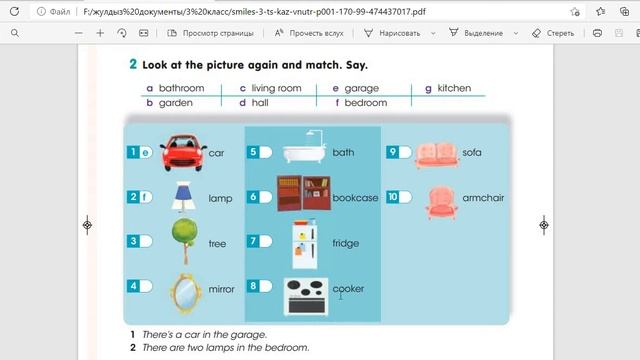Click the word 'garage' in option e
Screen dimensions: 640x360
coord(362,89)
